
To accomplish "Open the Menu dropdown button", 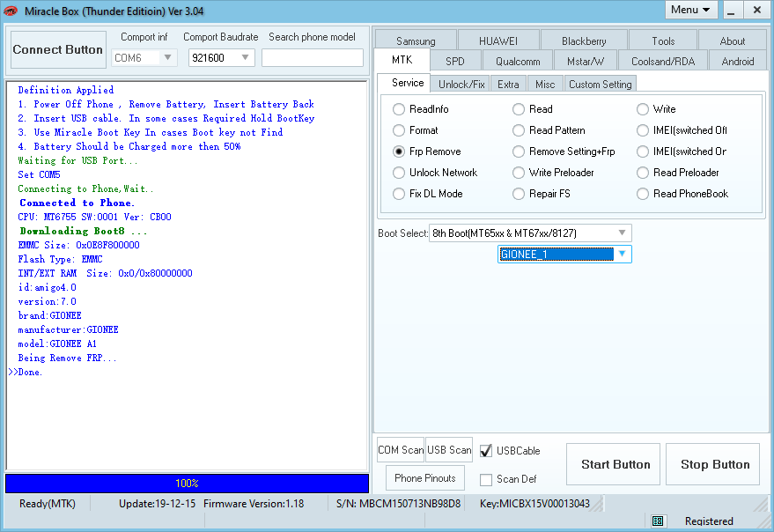I will (691, 10).
